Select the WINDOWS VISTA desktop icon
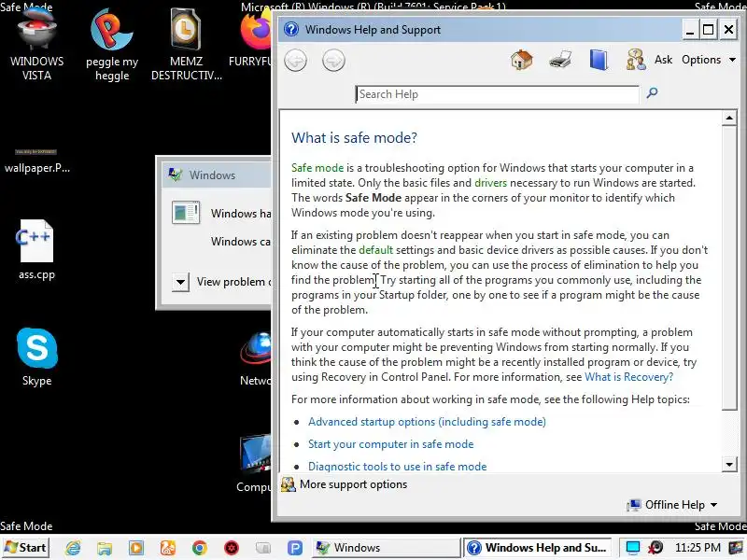Image resolution: width=747 pixels, height=560 pixels. pos(36,44)
